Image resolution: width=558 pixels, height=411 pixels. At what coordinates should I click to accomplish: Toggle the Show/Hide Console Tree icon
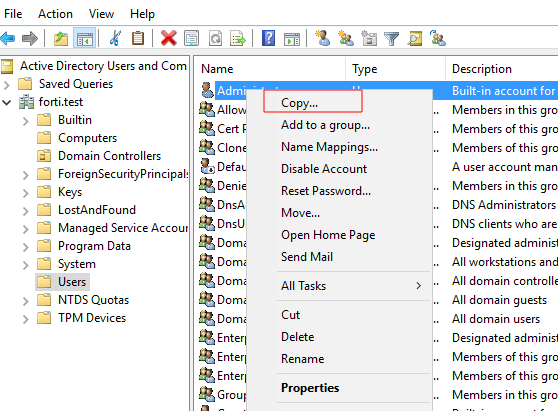pos(85,38)
